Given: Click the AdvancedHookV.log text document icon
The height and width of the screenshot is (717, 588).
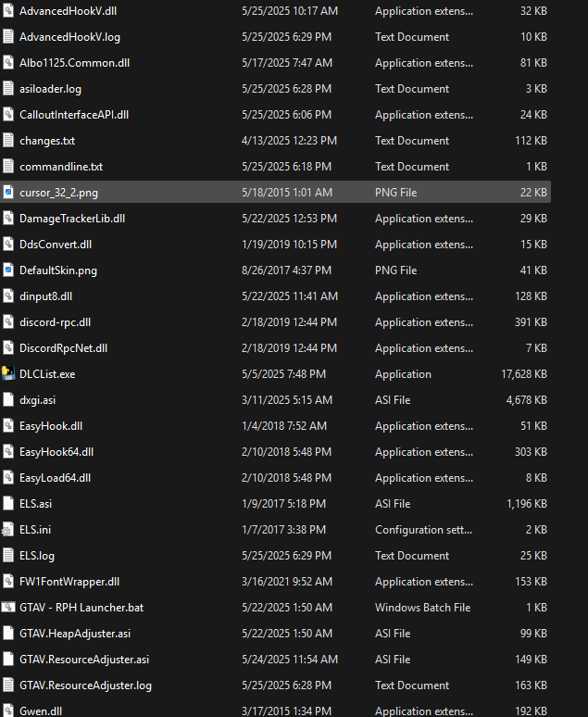Looking at the screenshot, I should pos(8,37).
